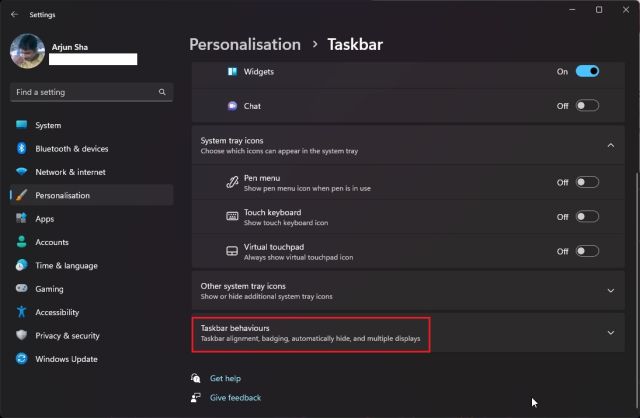Click the Windows Update icon
640x418 pixels.
coord(21,359)
